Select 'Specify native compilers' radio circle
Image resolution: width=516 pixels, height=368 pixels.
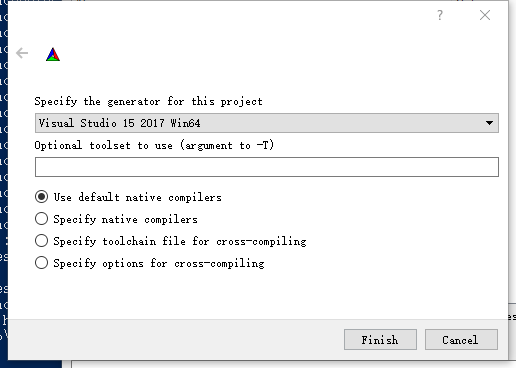(41, 219)
